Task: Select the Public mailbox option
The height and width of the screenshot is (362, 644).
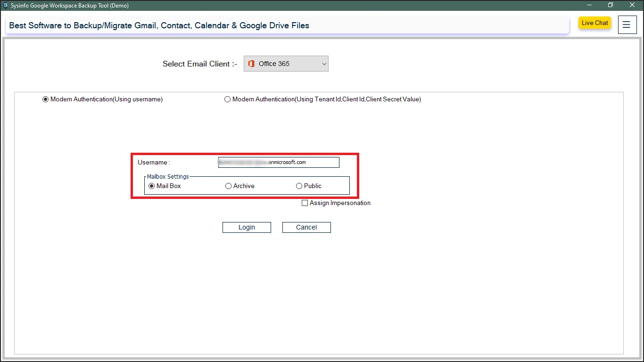Action: coord(299,186)
